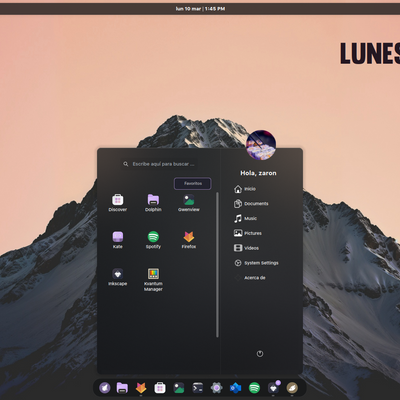Click the launcher icon in the dock
This screenshot has width=400, height=400.
tap(105, 388)
